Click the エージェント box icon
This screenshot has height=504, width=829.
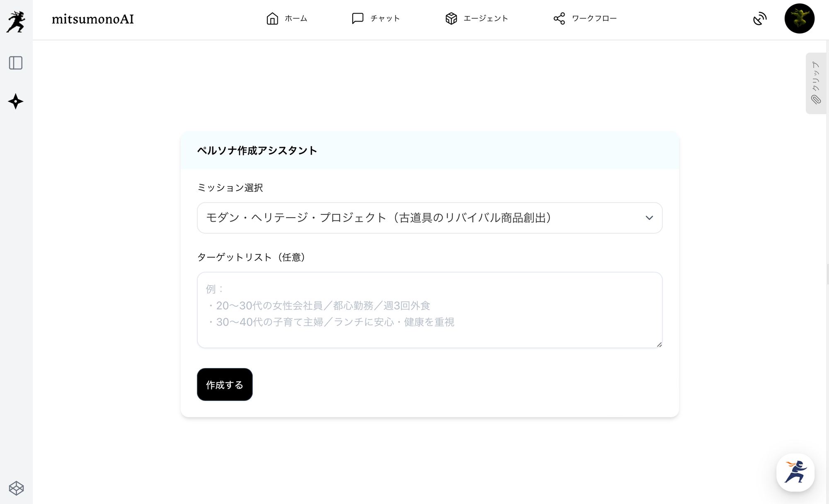pyautogui.click(x=451, y=19)
